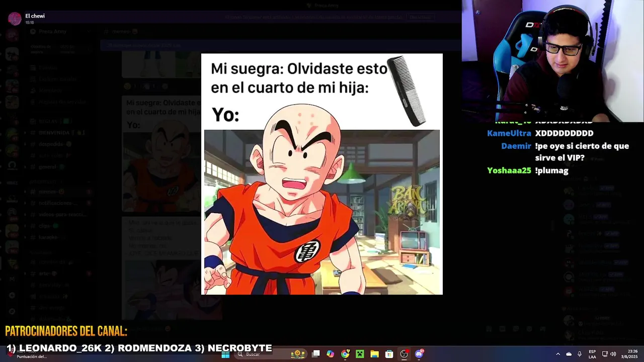Image resolution: width=644 pixels, height=362 pixels.
Task: Launch Copilot from the taskbar
Action: (330, 354)
